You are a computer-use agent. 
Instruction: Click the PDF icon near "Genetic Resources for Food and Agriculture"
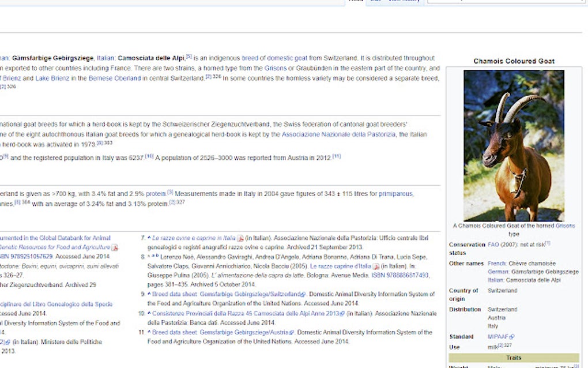pos(115,247)
